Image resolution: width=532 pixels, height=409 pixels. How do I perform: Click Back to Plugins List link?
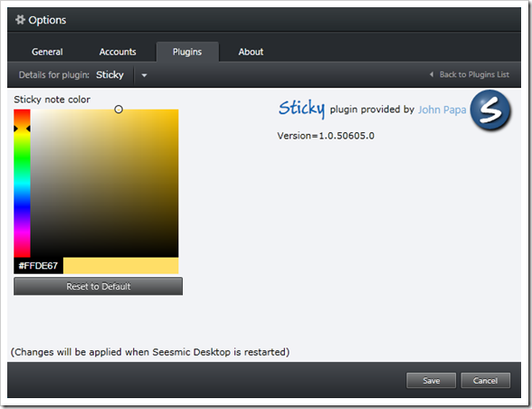pyautogui.click(x=474, y=74)
